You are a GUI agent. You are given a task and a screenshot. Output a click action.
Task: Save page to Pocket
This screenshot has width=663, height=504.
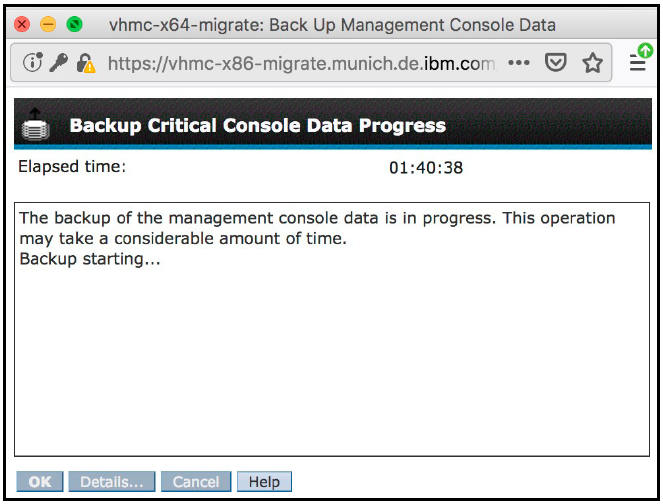[x=555, y=63]
